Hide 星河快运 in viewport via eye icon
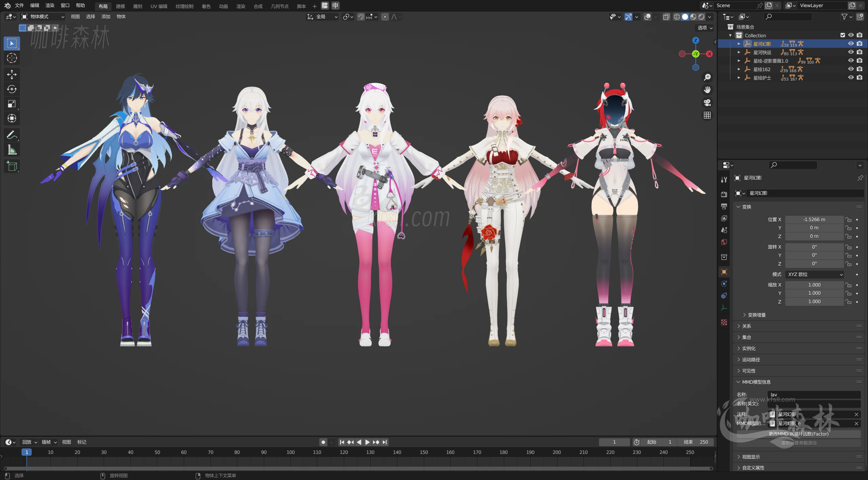This screenshot has height=480, width=868. 851,52
